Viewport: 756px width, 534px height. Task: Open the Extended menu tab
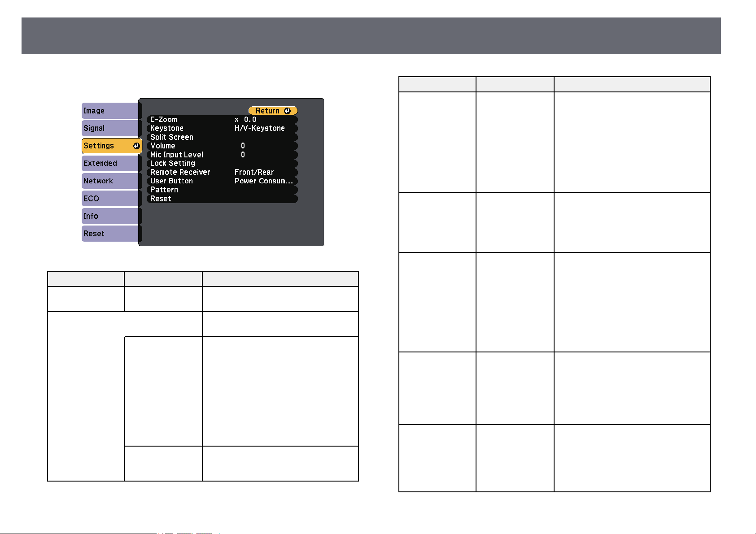click(110, 163)
